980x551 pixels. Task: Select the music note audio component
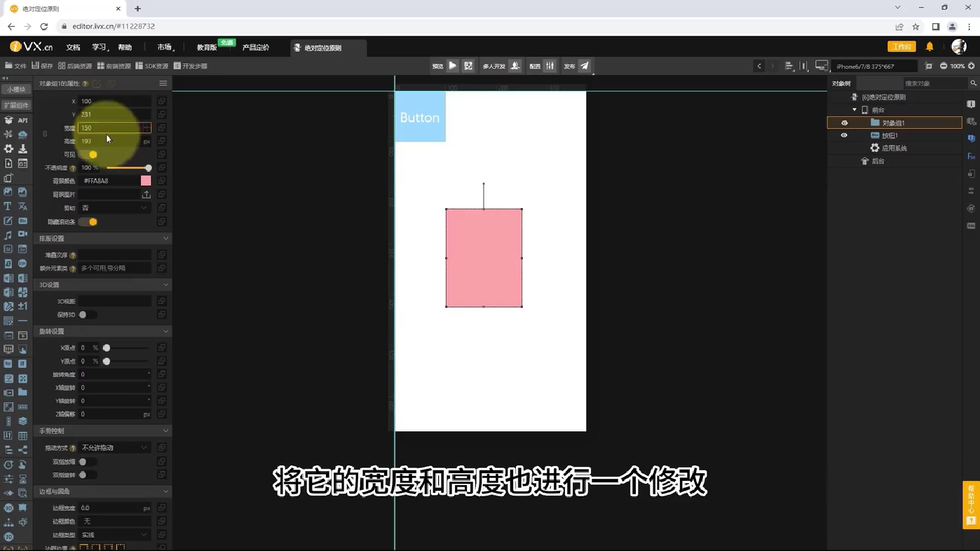[x=8, y=235]
